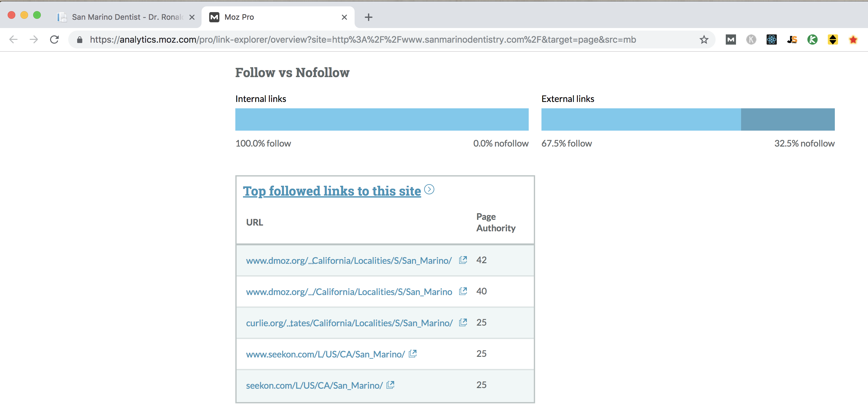
Task: Open the dmoz.org San_Marino/ link
Action: pyautogui.click(x=349, y=261)
